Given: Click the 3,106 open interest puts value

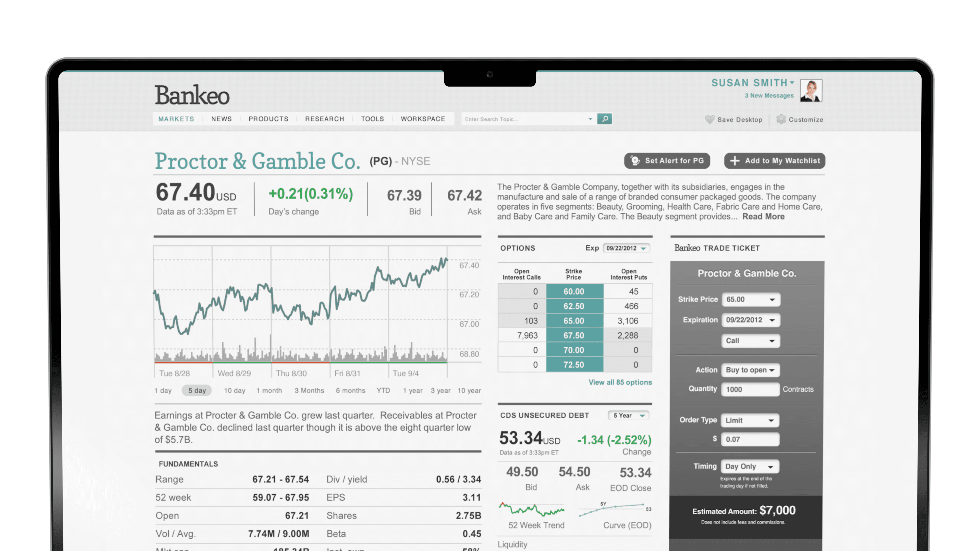Looking at the screenshot, I should pyautogui.click(x=628, y=321).
